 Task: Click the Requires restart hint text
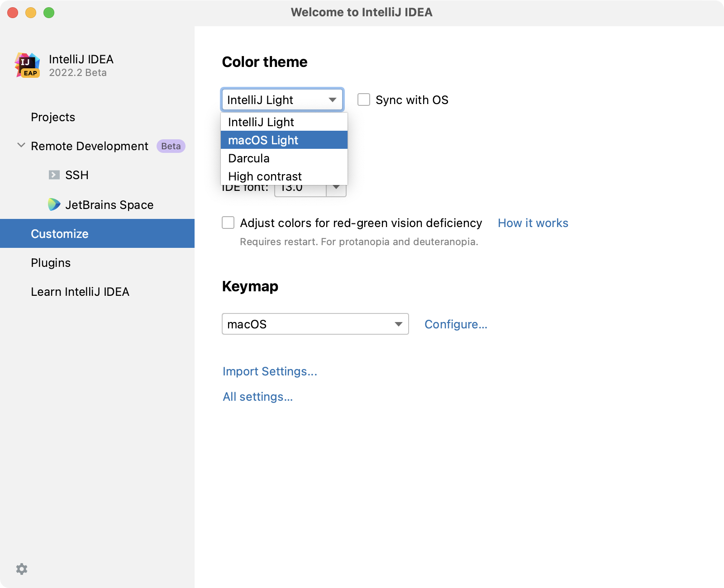359,242
